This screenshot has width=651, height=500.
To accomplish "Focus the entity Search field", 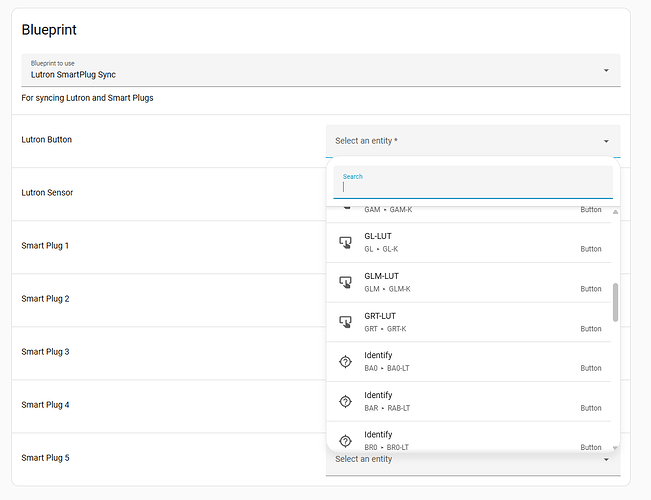I will click(x=473, y=182).
